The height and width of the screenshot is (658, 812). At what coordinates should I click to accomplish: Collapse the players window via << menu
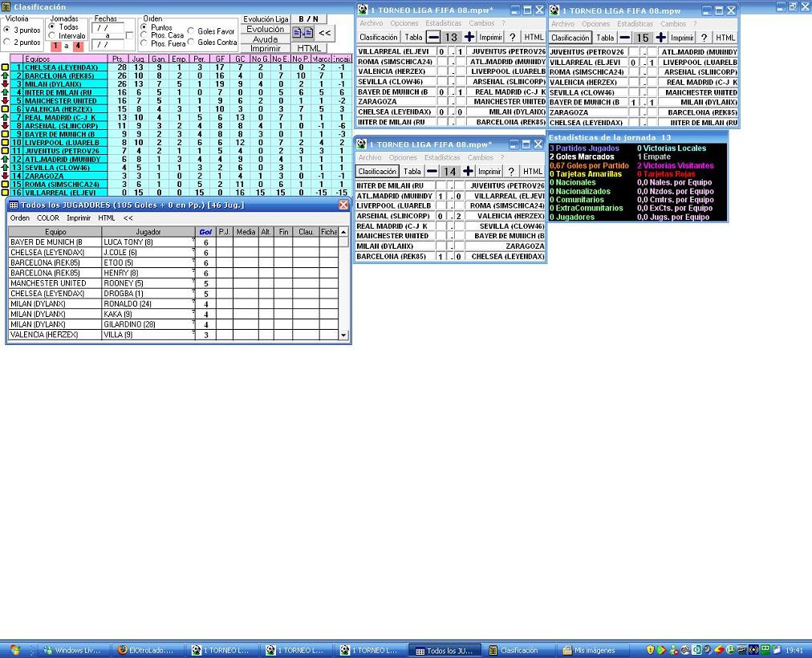point(128,218)
